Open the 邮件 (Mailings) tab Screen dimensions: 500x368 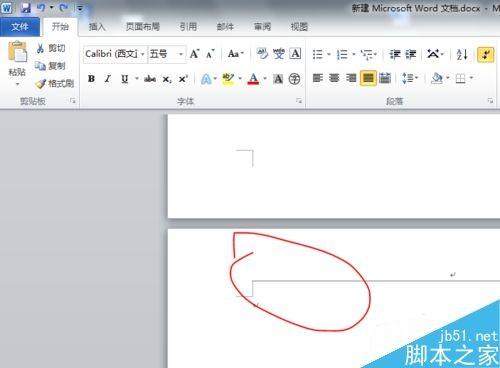(225, 27)
